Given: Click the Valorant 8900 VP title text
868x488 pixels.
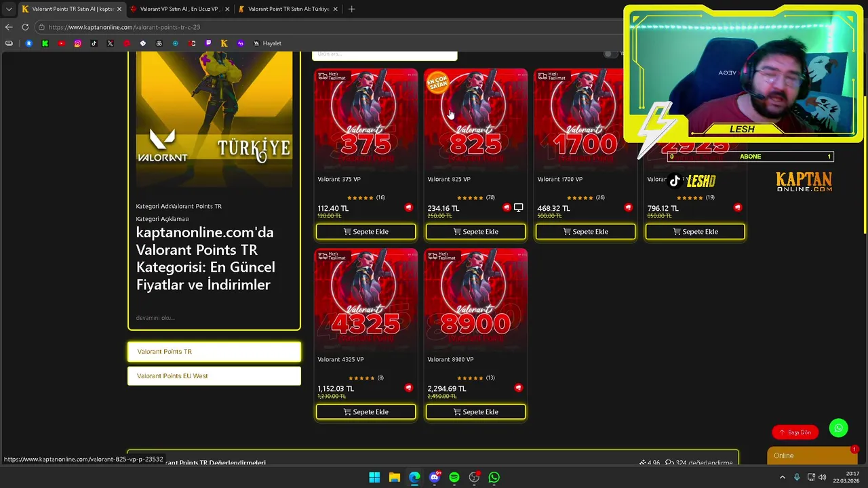Looking at the screenshot, I should coord(450,359).
